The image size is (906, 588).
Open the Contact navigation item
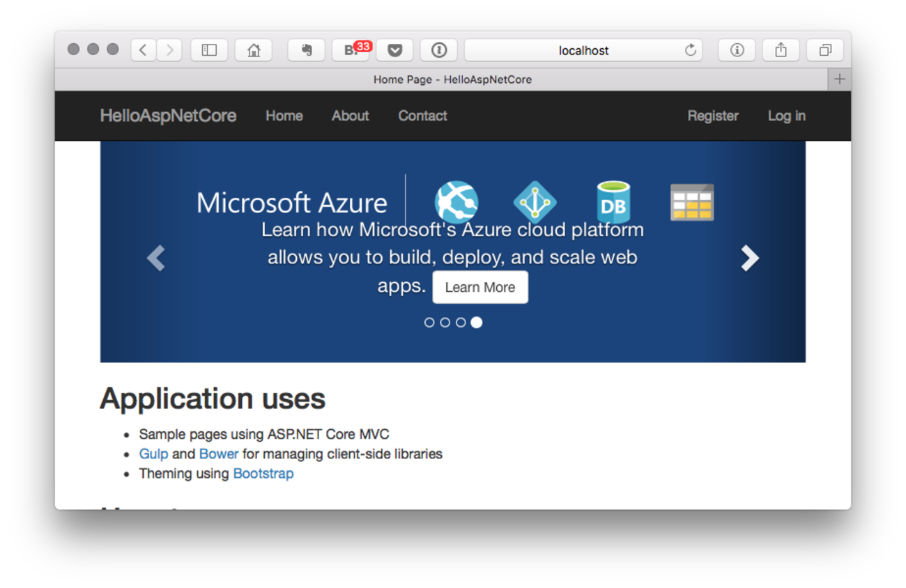(422, 116)
